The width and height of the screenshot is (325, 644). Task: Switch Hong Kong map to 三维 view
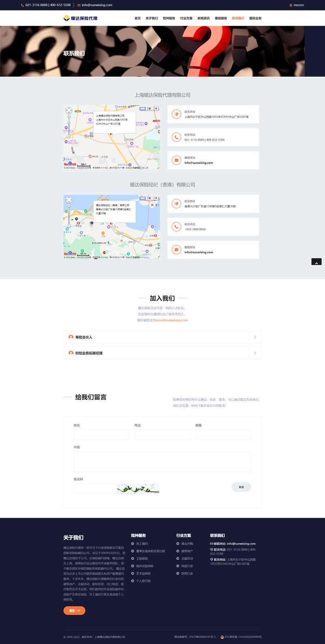tap(155, 198)
